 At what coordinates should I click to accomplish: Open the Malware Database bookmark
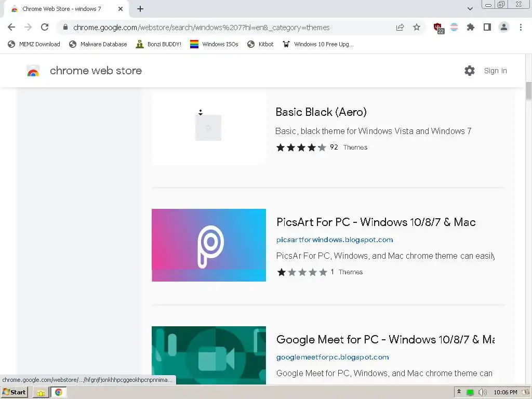(98, 44)
